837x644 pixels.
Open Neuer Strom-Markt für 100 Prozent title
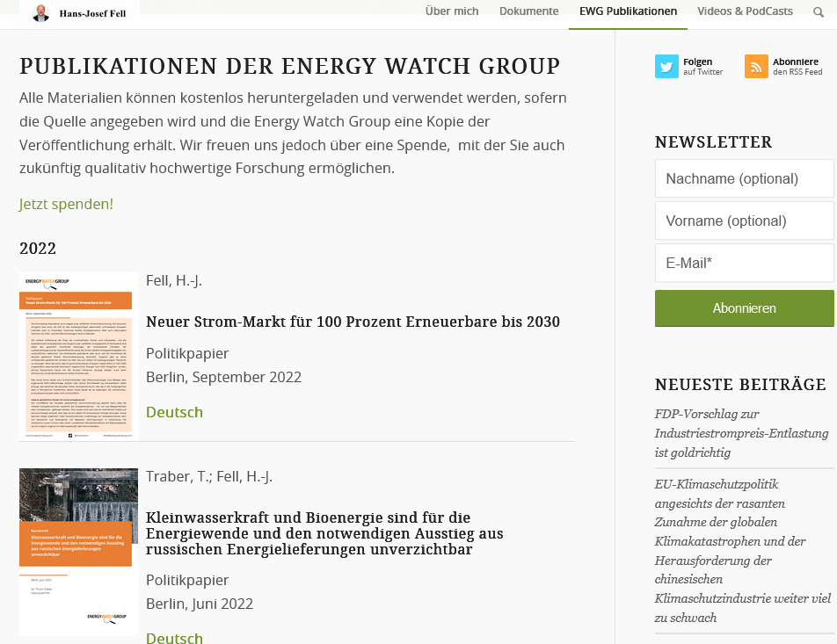tap(353, 322)
